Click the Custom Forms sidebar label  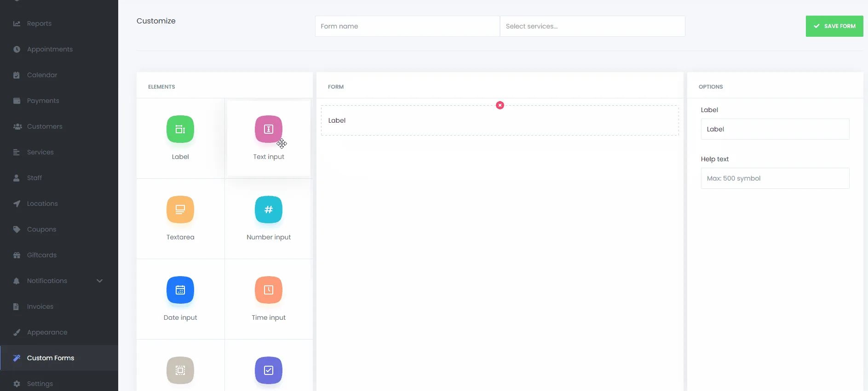[51, 358]
